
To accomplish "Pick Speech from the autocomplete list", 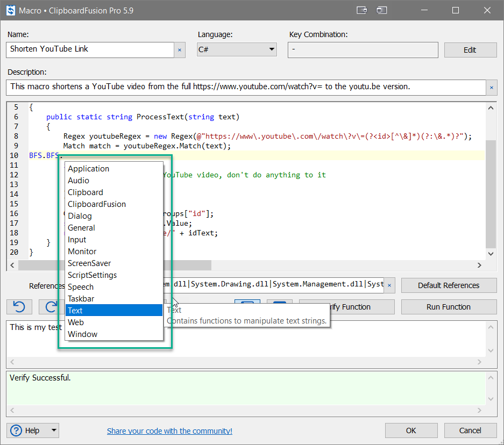I will pos(114,287).
